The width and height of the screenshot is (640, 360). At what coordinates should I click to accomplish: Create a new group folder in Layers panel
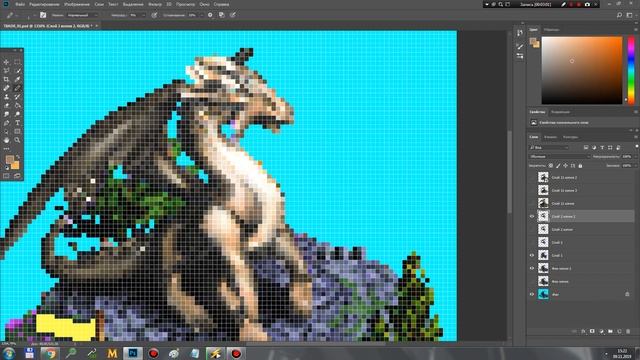coord(610,331)
